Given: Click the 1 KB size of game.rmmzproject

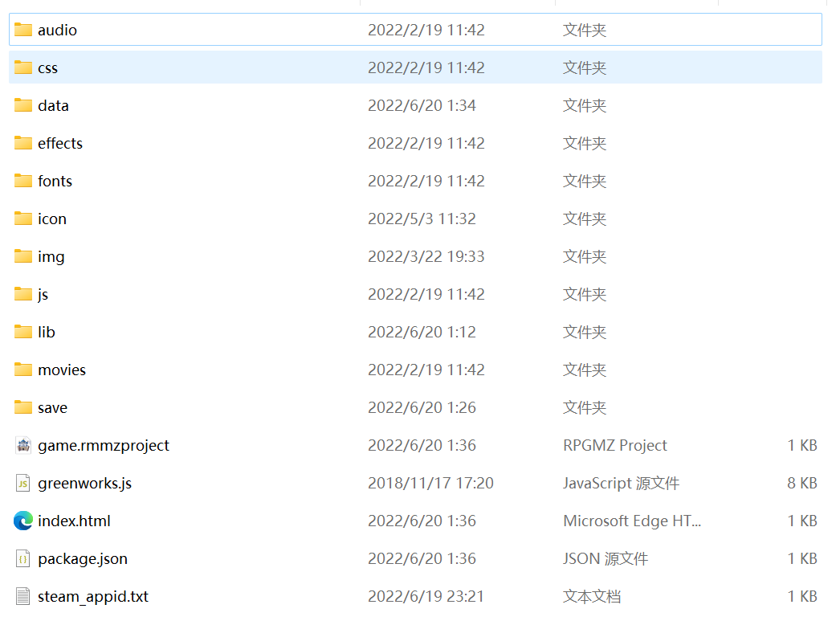Looking at the screenshot, I should (802, 445).
